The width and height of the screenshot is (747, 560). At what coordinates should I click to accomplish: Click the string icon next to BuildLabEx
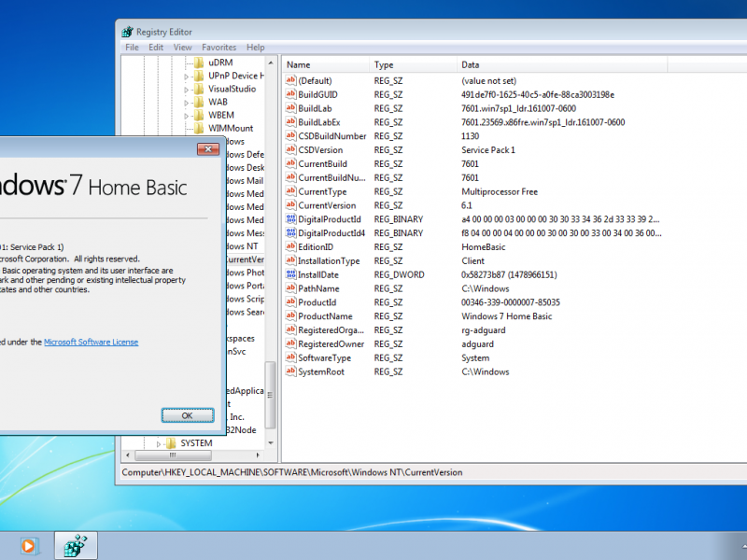tap(290, 122)
